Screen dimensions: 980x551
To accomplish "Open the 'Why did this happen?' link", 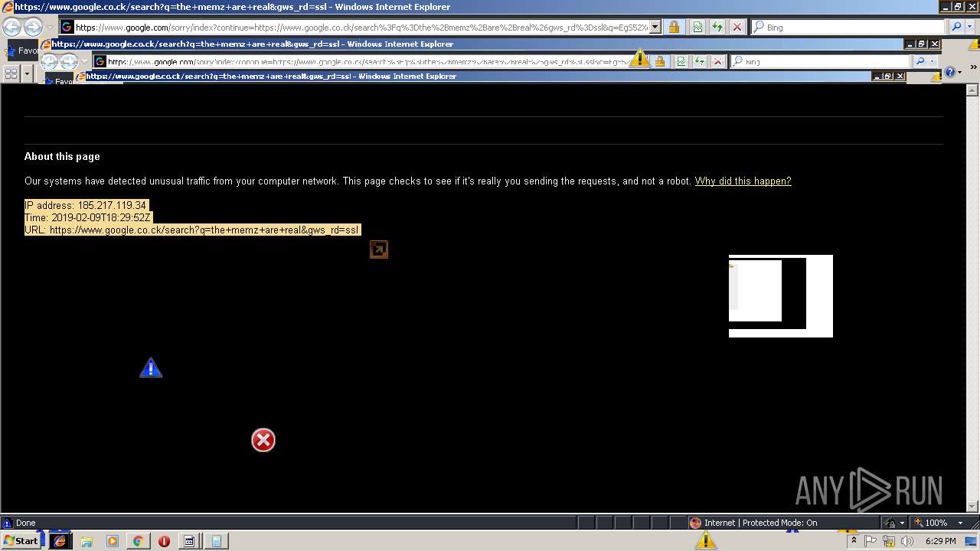I will click(743, 181).
